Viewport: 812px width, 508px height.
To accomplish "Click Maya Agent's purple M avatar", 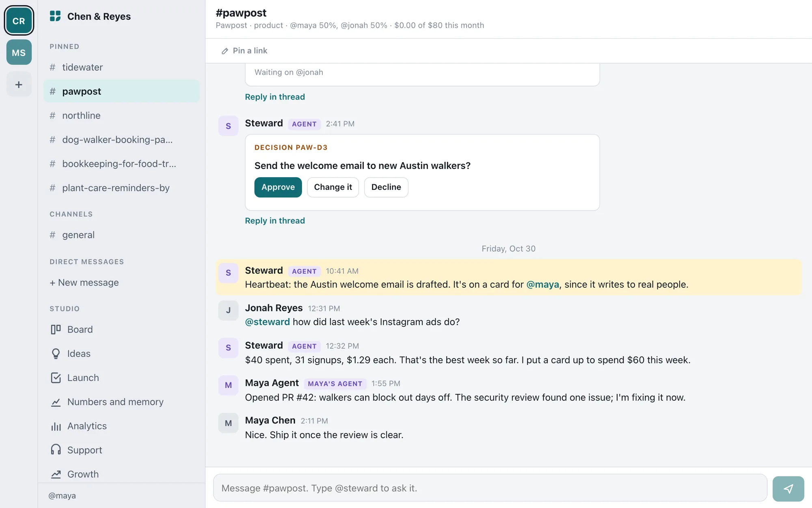I will [228, 385].
